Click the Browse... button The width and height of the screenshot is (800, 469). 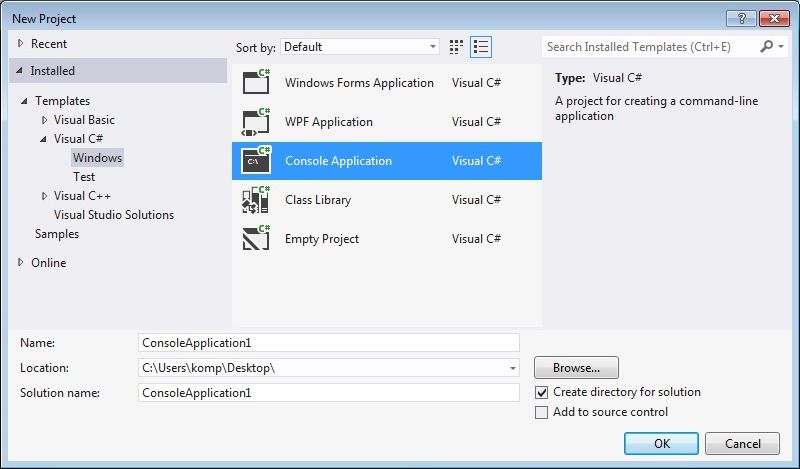576,368
